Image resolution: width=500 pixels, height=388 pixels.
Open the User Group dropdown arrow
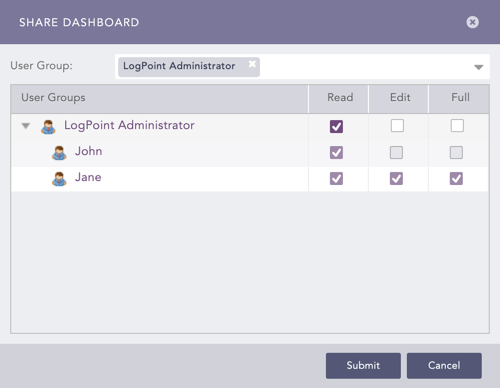coord(479,67)
